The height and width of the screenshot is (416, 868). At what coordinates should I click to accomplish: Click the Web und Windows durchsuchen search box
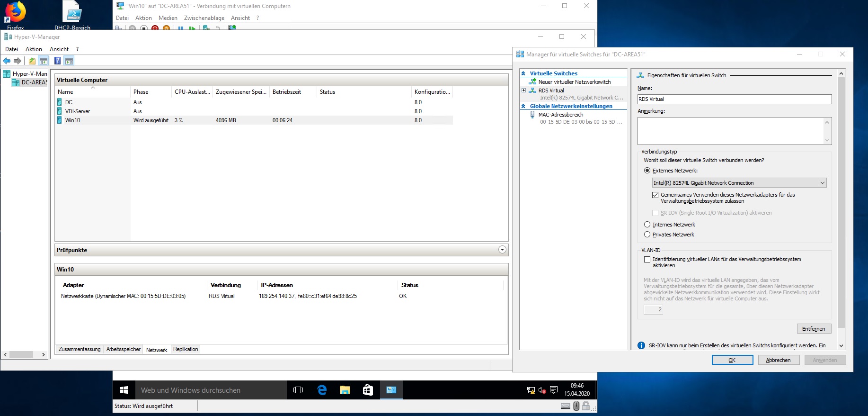pyautogui.click(x=211, y=390)
